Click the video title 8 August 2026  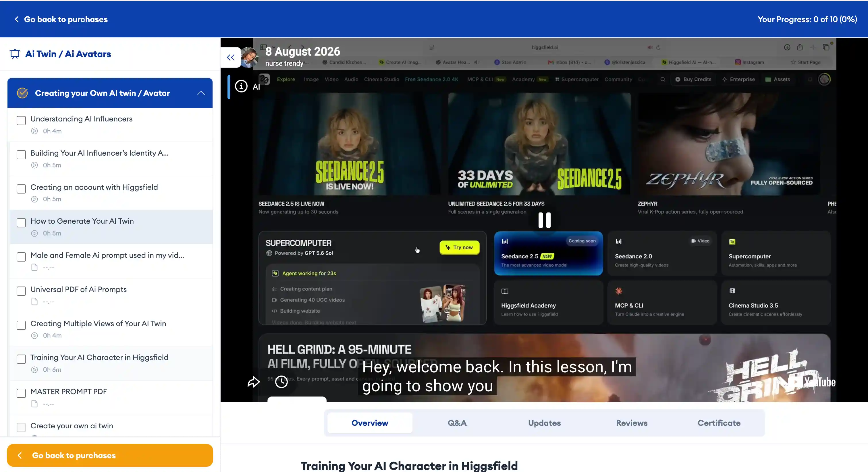[x=302, y=52]
